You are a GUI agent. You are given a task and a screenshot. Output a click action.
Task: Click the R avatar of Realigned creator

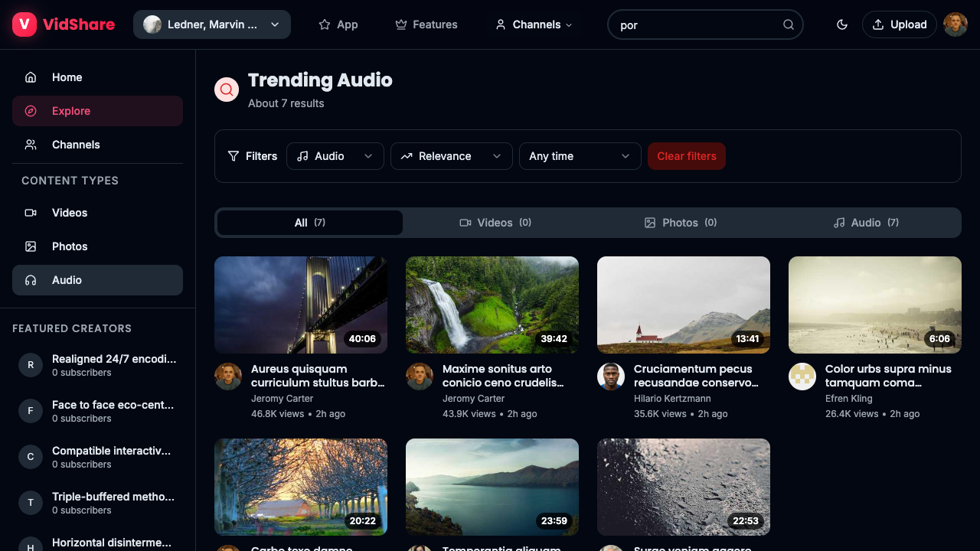pyautogui.click(x=31, y=365)
